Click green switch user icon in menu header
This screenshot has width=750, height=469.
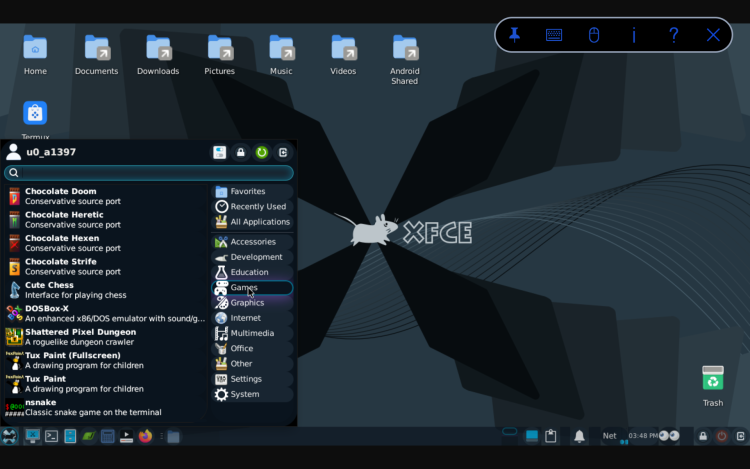(262, 153)
